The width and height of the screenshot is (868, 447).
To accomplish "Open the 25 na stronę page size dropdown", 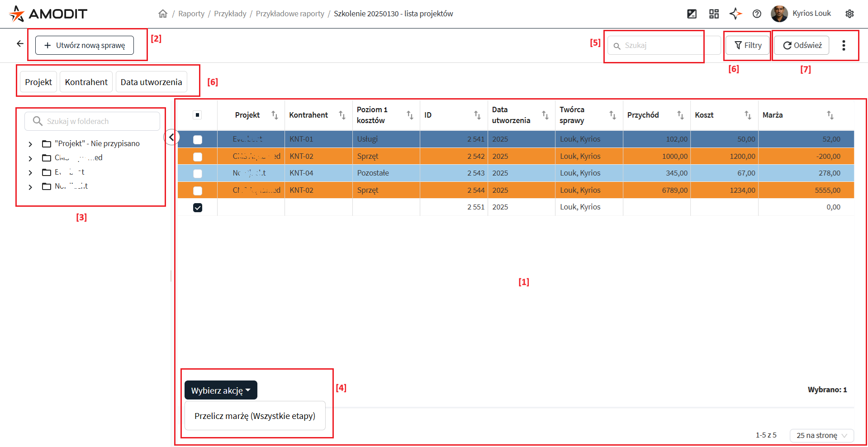I will click(x=821, y=435).
